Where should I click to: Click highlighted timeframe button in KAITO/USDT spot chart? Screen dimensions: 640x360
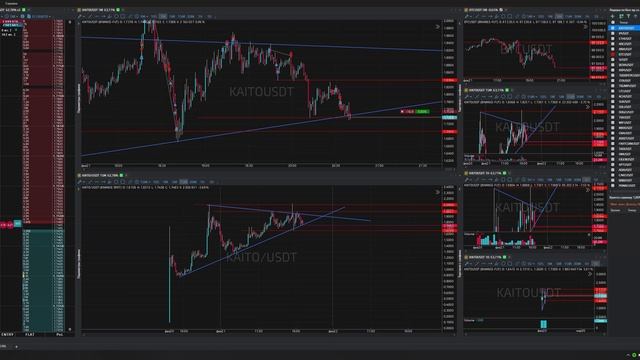pos(184,182)
